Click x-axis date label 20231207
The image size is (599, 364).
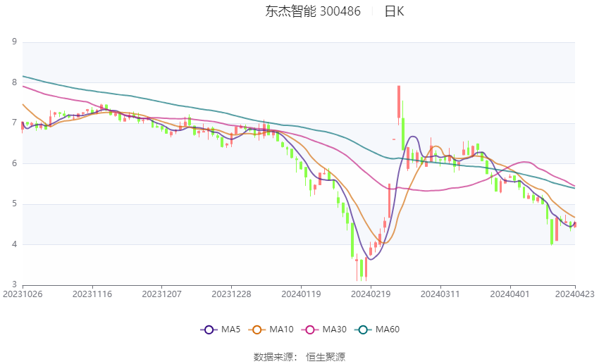161,294
